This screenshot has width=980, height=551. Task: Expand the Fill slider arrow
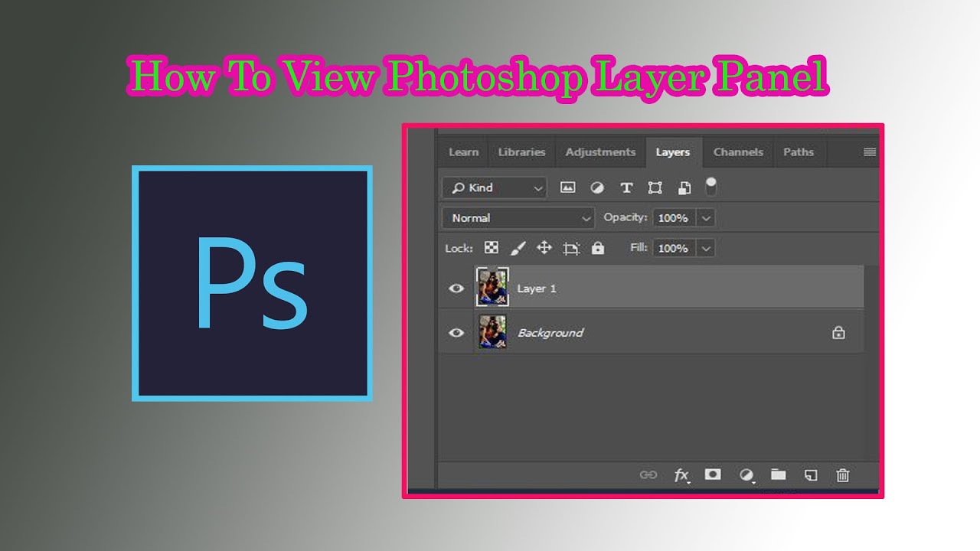[x=707, y=248]
